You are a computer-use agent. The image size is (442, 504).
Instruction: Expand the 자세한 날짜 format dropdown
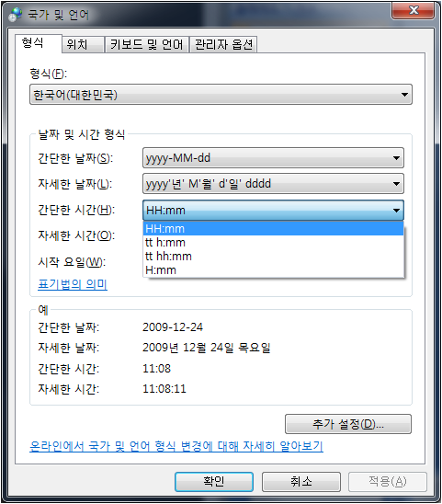point(273,184)
